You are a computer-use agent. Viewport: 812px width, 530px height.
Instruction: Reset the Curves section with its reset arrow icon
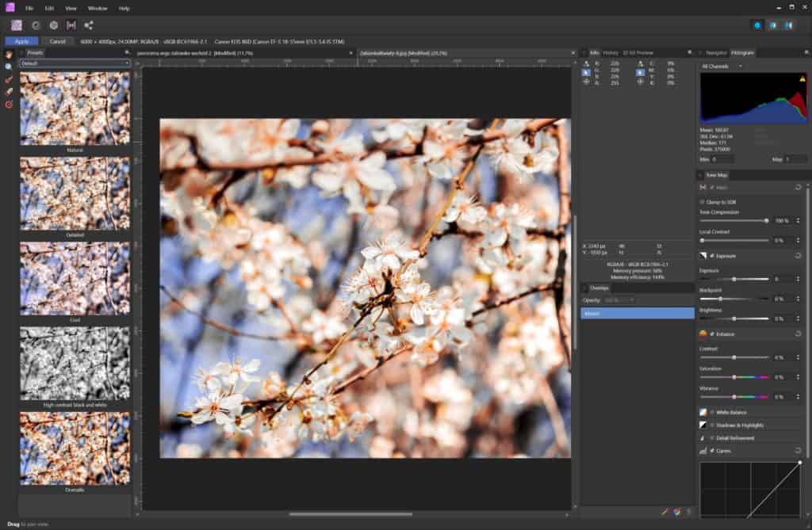[799, 448]
